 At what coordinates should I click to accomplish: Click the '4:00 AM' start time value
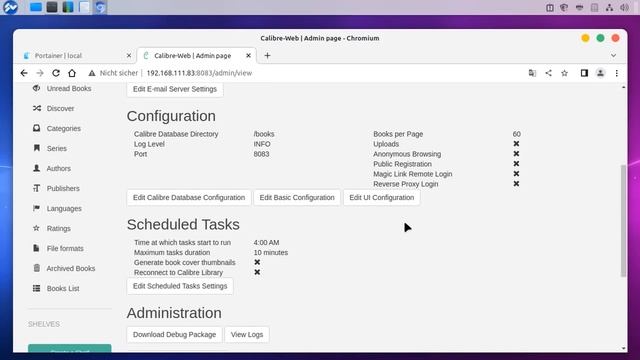[266, 242]
